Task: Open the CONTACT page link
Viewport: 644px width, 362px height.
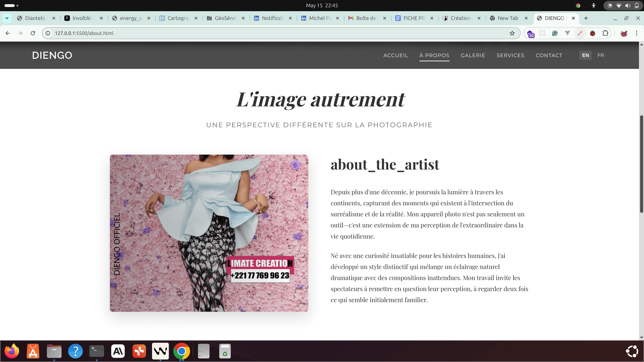Action: 549,55
